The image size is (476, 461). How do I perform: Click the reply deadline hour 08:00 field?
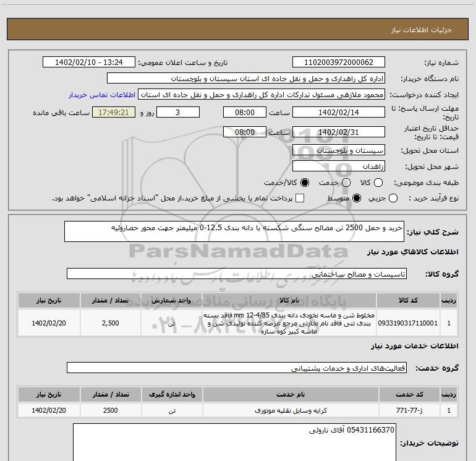click(x=245, y=112)
